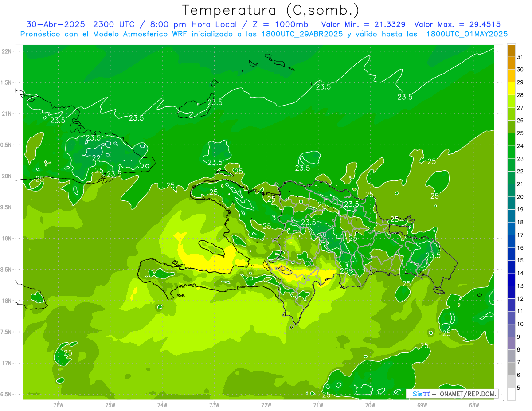
Task: Click the 'ONAMET/REP.DOM.' credit label
Action: (x=467, y=394)
